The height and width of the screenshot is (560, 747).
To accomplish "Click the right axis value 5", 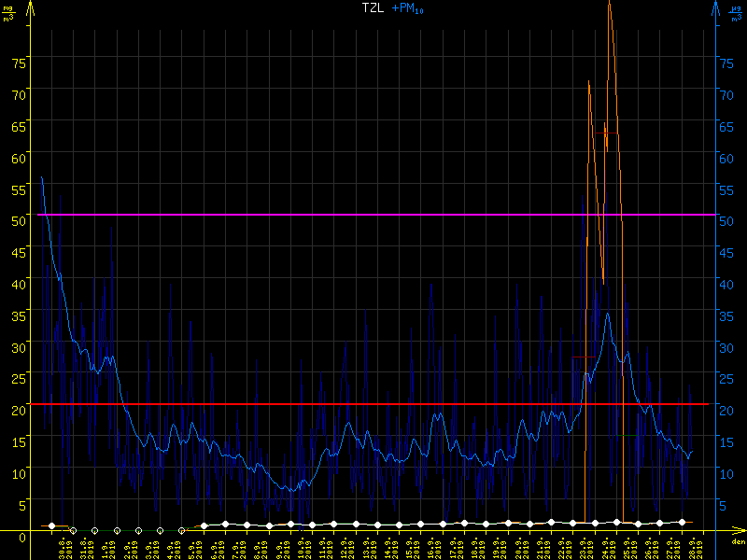I will point(723,505).
